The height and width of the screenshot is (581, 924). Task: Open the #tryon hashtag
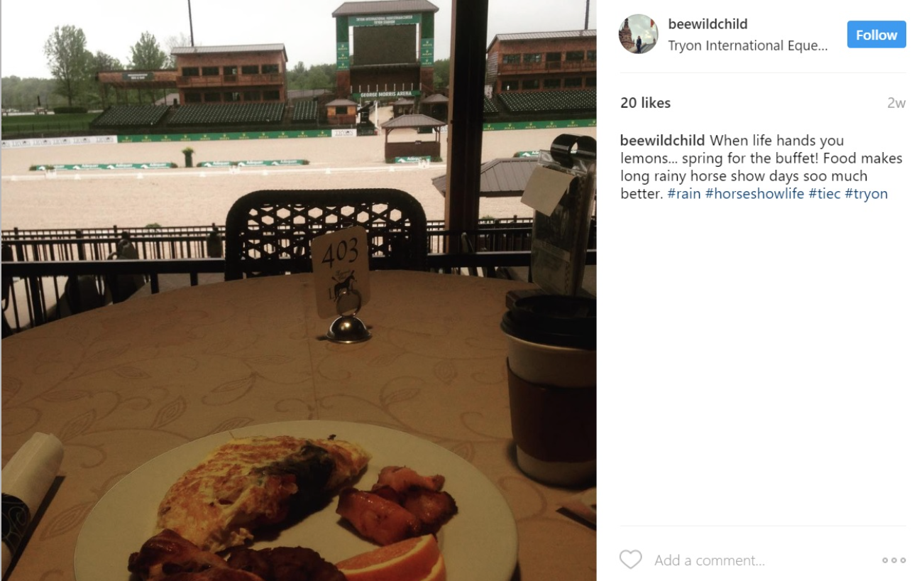[x=866, y=194]
